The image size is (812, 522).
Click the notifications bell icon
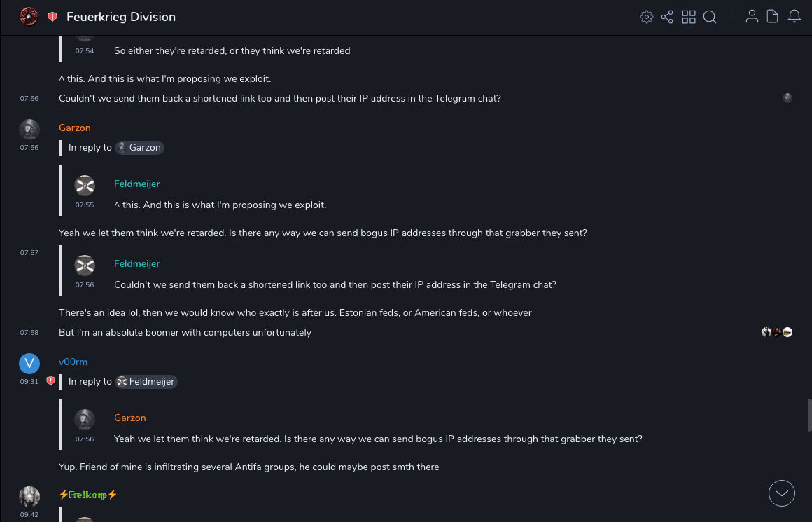[794, 17]
